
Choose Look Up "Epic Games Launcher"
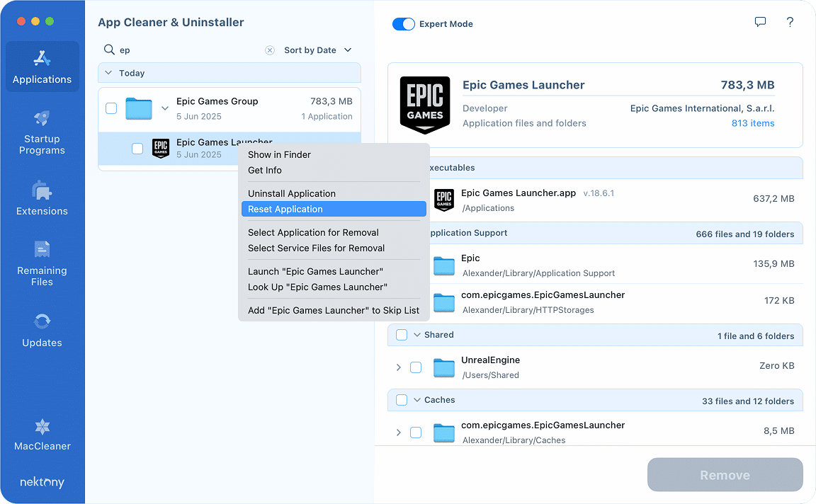coord(334,287)
